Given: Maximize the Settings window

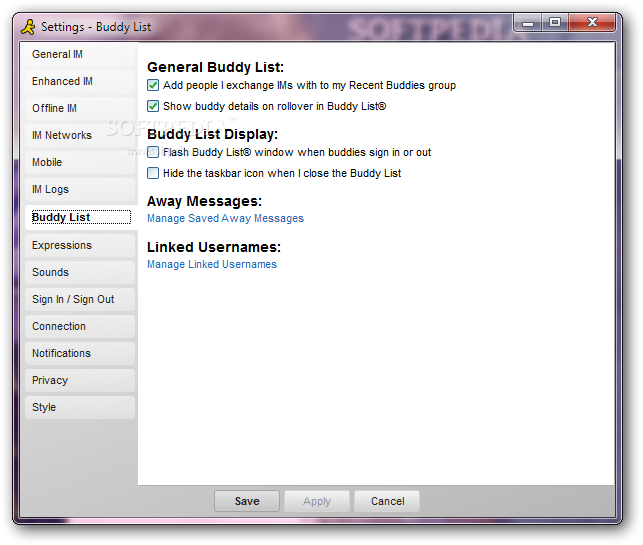Looking at the screenshot, I should 555,23.
